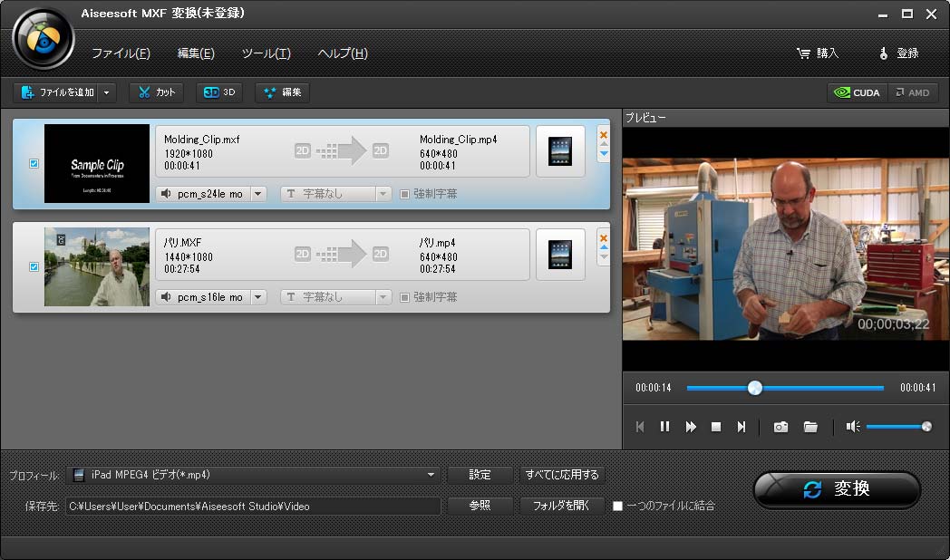The height and width of the screenshot is (560, 950).
Task: Open the snapshot folder icon
Action: point(810,427)
